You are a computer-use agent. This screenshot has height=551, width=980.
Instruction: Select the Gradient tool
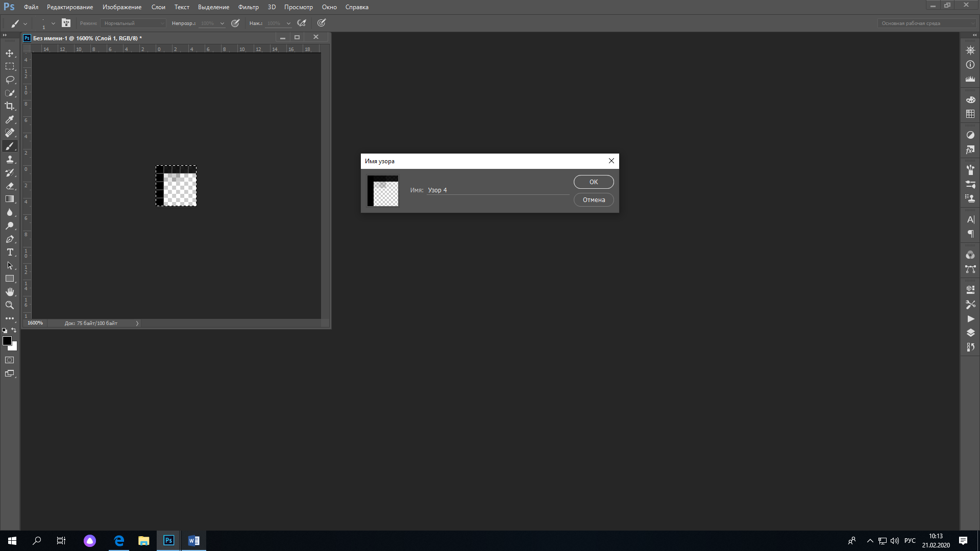pos(10,199)
